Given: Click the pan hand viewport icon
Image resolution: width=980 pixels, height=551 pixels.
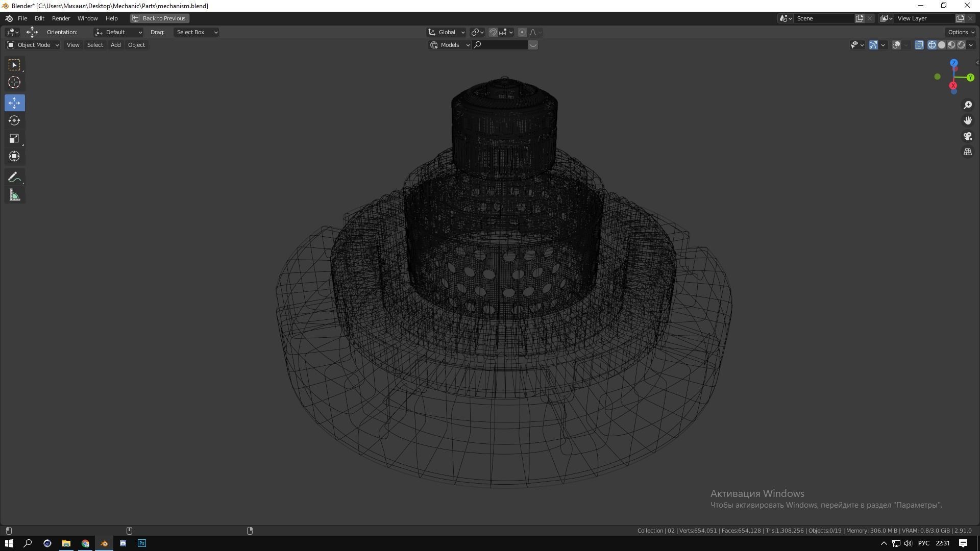Looking at the screenshot, I should (x=967, y=121).
